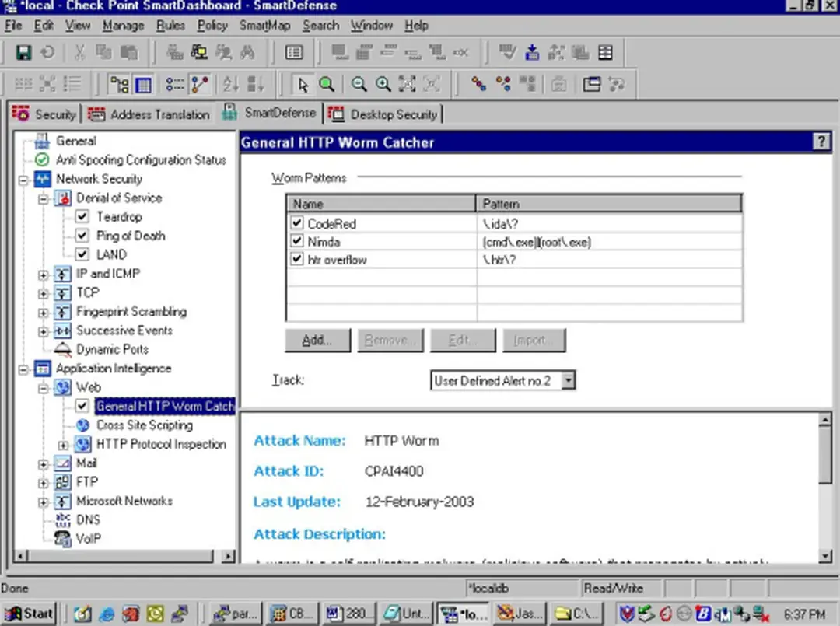Expand the TCP tree node
This screenshot has width=840, height=626.
44,293
